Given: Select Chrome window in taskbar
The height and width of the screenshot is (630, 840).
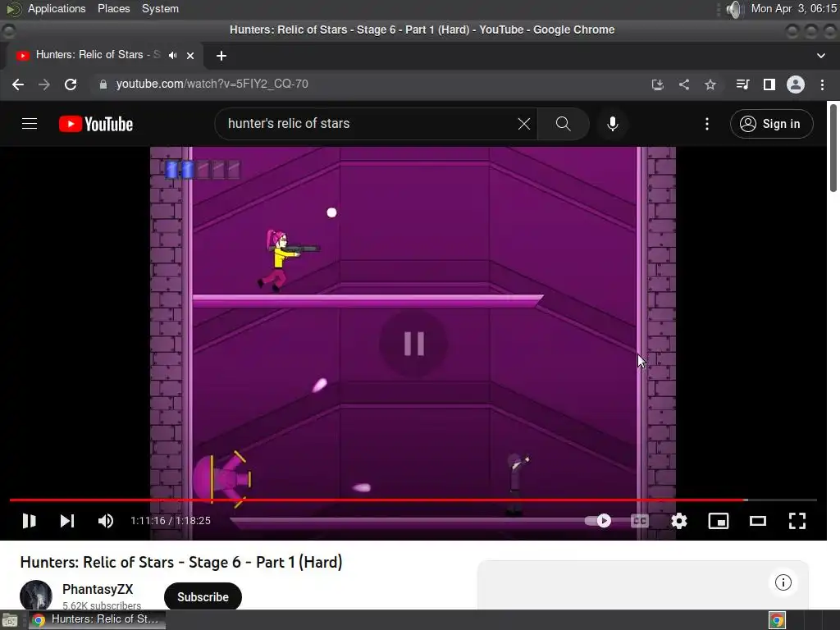Looking at the screenshot, I should [x=97, y=620].
